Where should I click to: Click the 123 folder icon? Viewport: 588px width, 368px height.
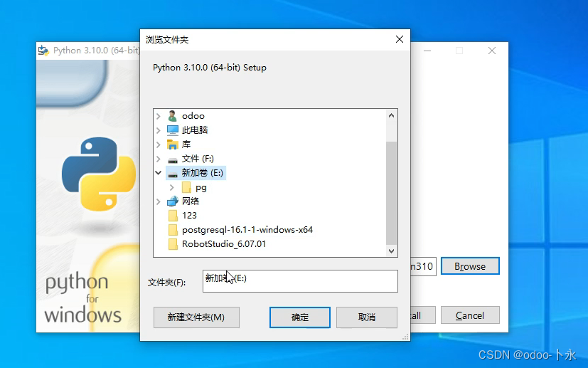tap(173, 216)
